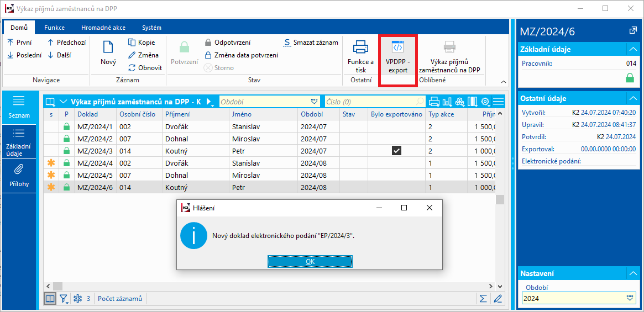Click the Potvrdil date 24.07.2024
This screenshot has width=644, height=312.
coord(621,137)
